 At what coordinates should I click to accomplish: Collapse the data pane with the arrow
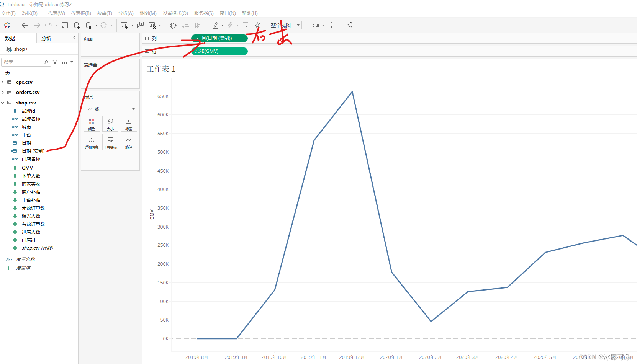point(74,38)
